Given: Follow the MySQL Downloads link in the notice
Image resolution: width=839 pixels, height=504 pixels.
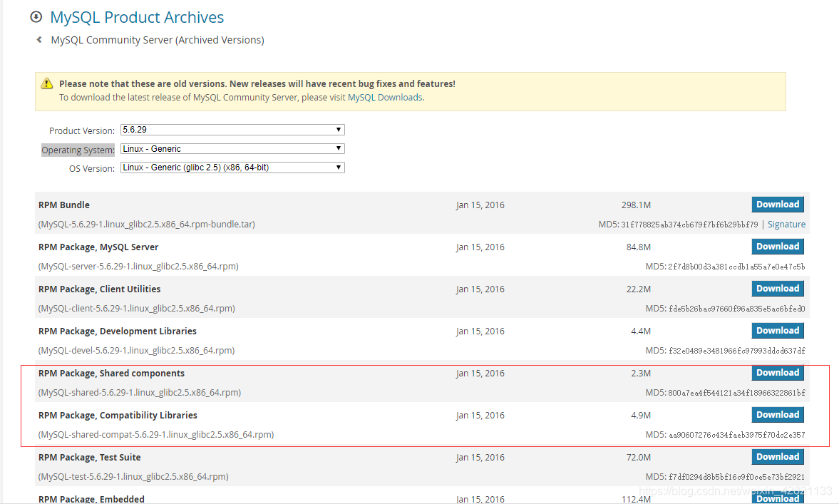Looking at the screenshot, I should [x=385, y=98].
